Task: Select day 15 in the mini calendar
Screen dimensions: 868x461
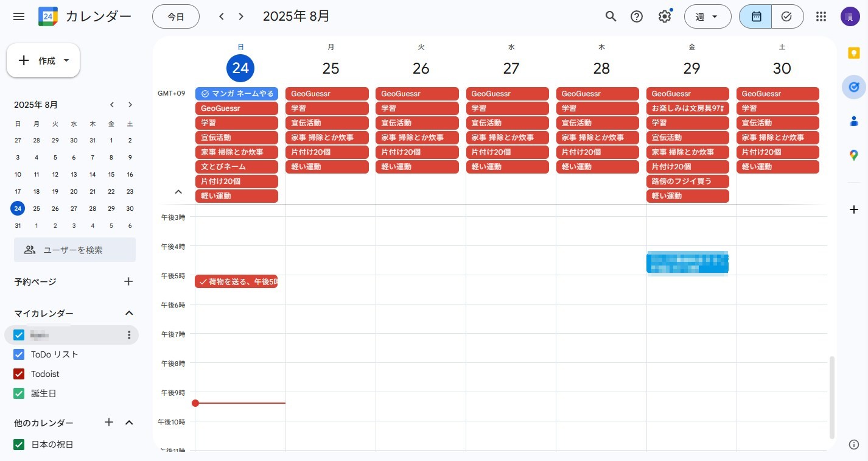Action: click(x=111, y=174)
